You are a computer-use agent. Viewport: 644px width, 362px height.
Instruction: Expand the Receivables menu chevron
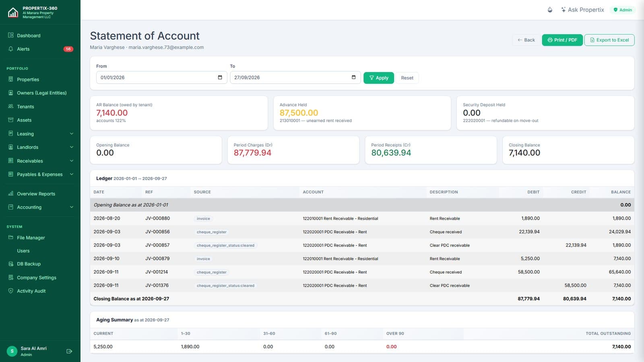click(x=72, y=161)
